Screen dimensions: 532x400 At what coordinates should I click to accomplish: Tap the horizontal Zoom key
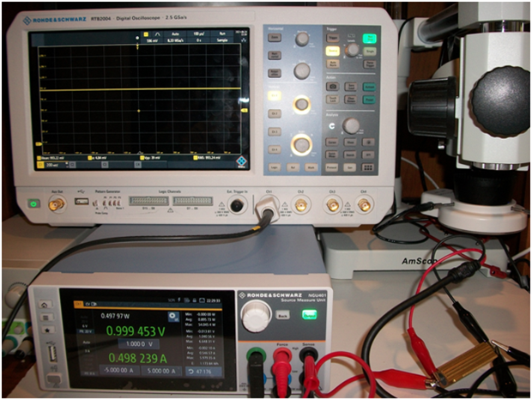(275, 37)
